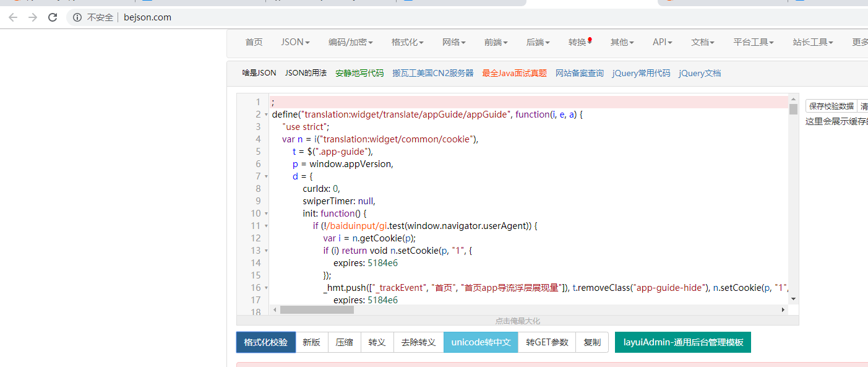The height and width of the screenshot is (367, 868).
Task: Expand the 网络 dropdown menu
Action: coord(453,42)
